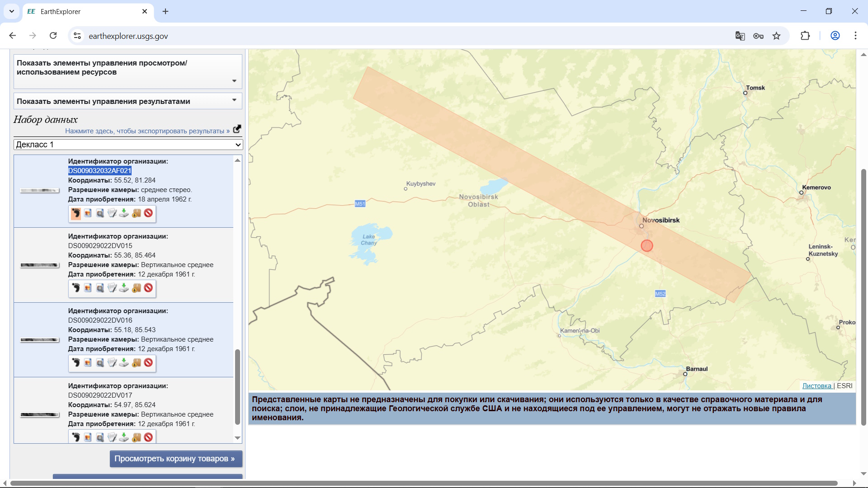Click export results icon next to link
Viewport: 868px width, 488px height.
pyautogui.click(x=237, y=129)
